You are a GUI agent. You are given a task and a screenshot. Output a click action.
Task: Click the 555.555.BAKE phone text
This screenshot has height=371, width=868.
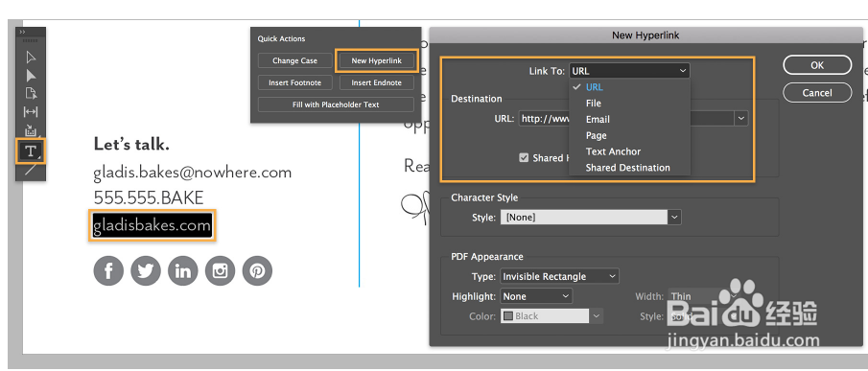[x=149, y=197]
